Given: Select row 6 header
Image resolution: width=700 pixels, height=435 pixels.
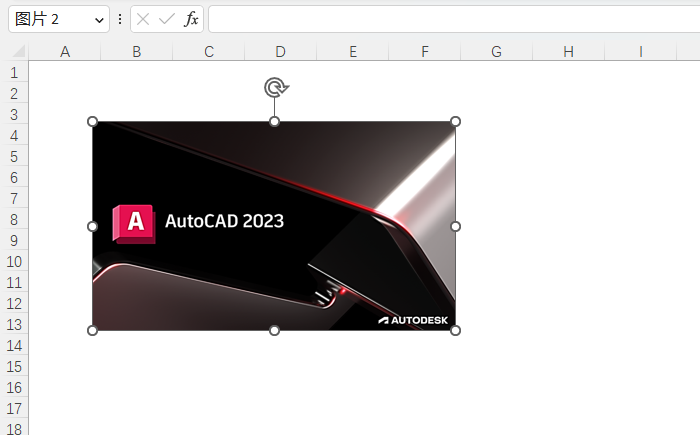Looking at the screenshot, I should click(14, 177).
